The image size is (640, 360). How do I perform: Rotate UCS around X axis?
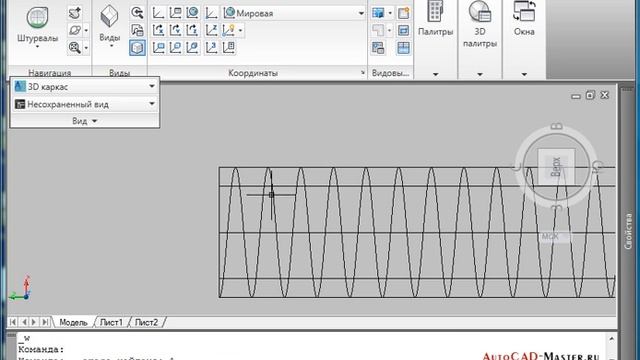tap(158, 30)
